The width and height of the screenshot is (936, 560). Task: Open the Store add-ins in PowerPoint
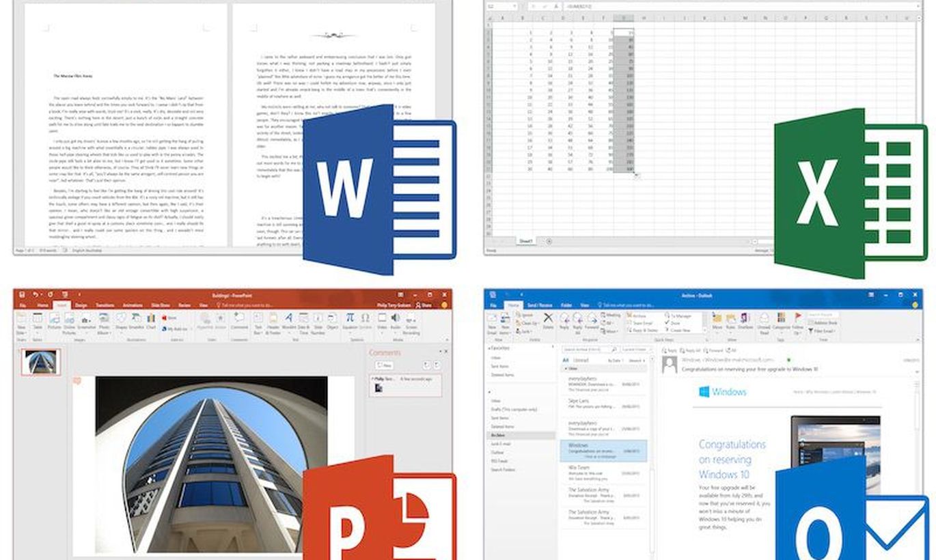pos(169,318)
